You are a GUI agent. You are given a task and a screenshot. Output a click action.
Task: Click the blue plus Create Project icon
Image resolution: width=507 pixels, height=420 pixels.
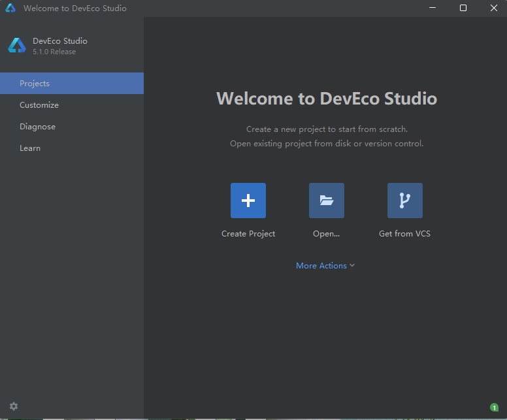pyautogui.click(x=248, y=201)
